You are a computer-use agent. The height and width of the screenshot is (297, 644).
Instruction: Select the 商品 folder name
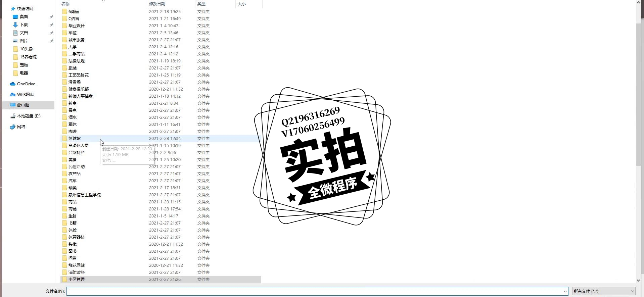pyautogui.click(x=72, y=202)
